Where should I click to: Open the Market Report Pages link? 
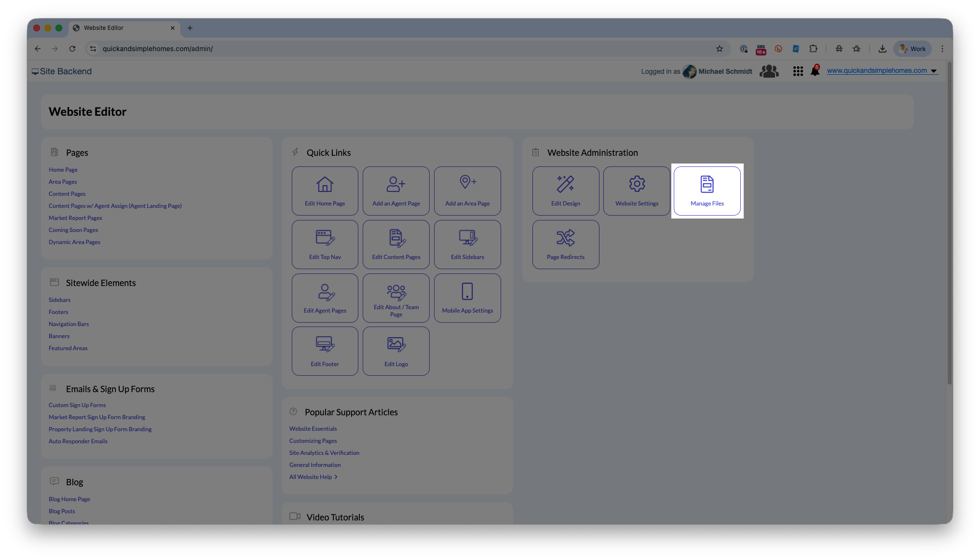[75, 218]
